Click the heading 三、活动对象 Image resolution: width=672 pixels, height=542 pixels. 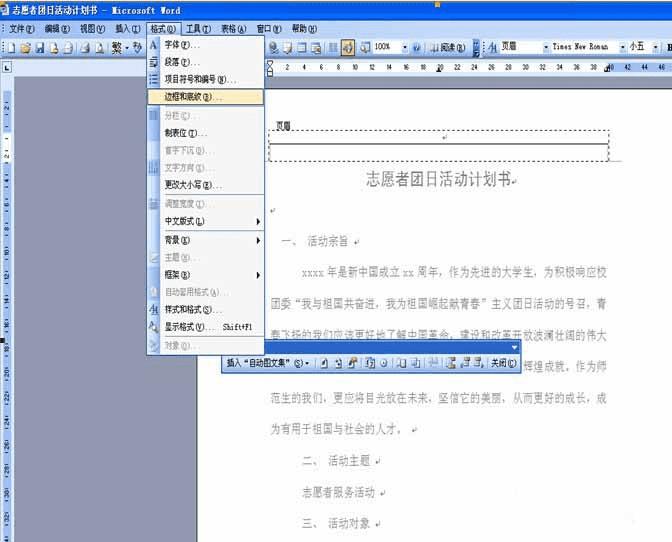(x=336, y=524)
